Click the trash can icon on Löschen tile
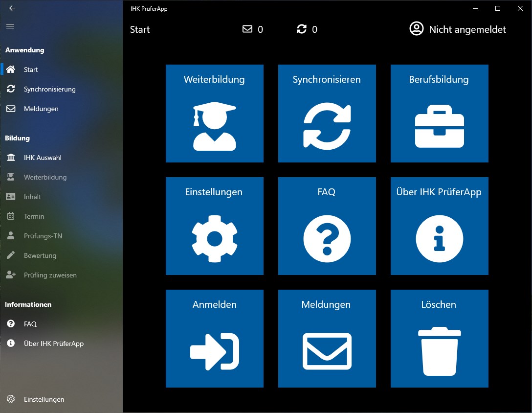 coord(440,351)
